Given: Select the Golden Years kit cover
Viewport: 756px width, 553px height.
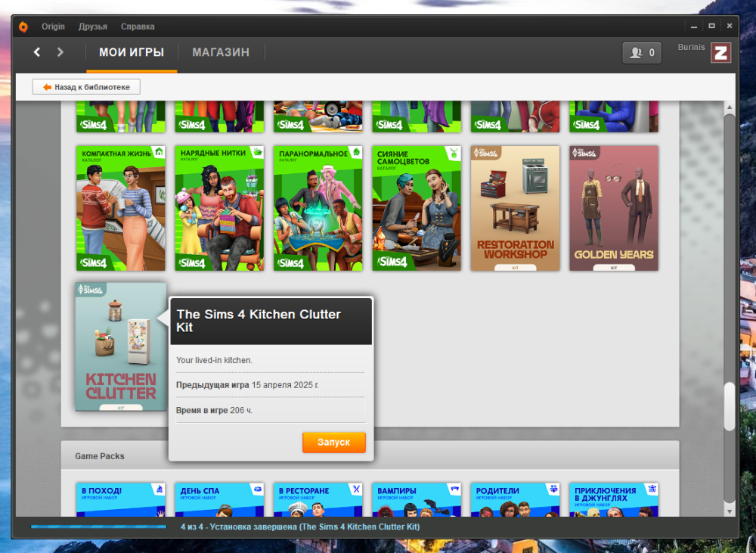Looking at the screenshot, I should pos(613,208).
